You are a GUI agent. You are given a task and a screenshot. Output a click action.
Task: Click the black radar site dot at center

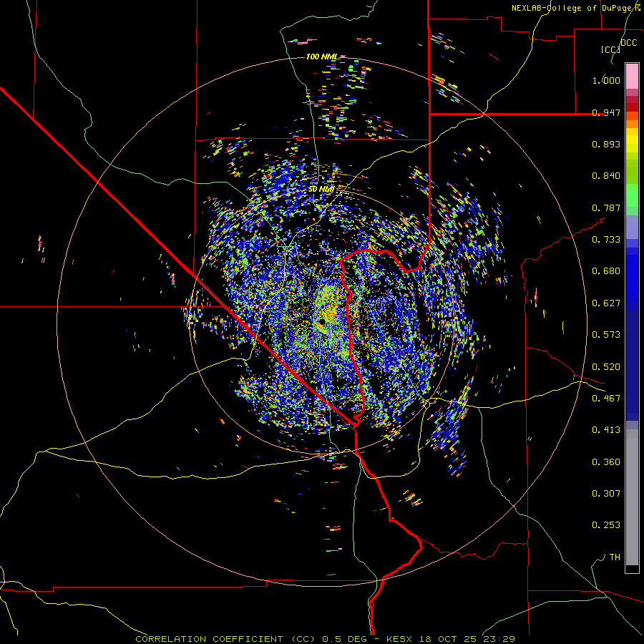(322, 321)
